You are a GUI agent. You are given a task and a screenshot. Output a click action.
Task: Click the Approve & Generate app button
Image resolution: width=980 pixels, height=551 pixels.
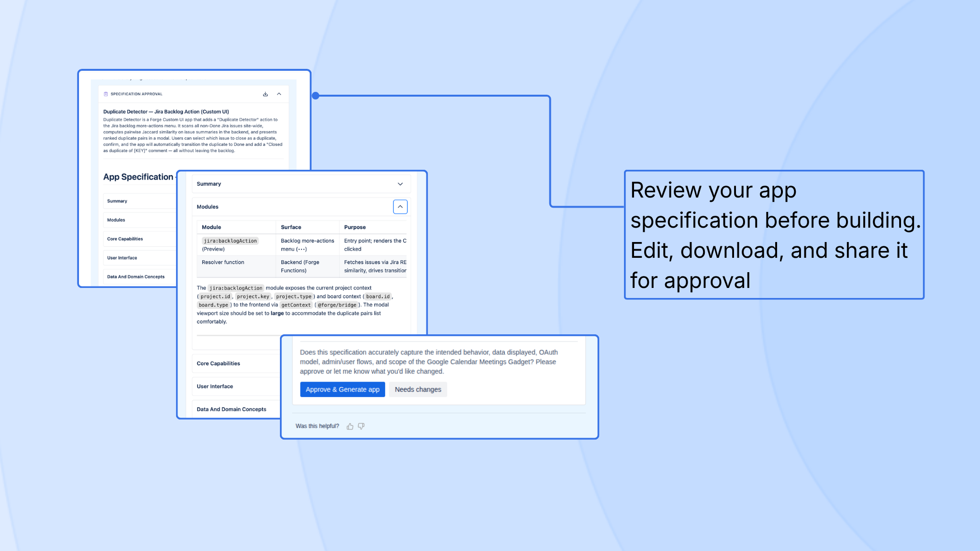343,389
